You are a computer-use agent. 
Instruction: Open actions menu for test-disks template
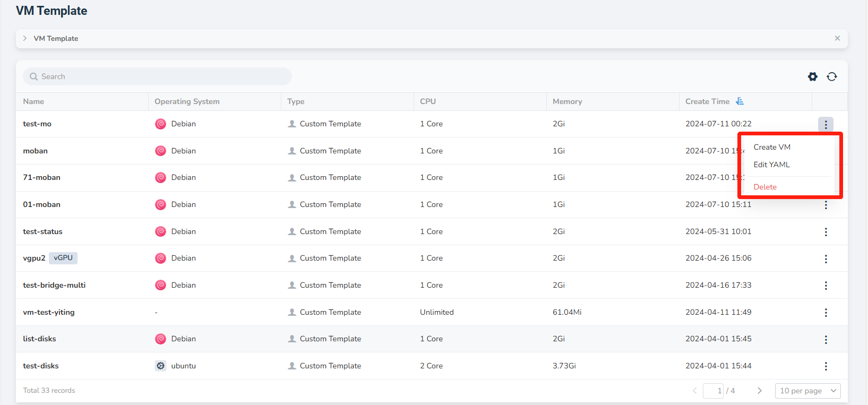point(826,366)
